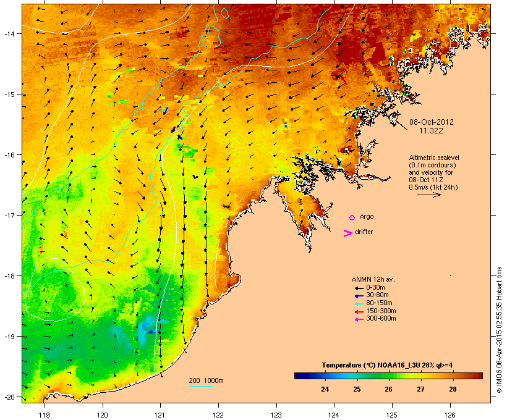
Task: Click the 150-300m depth label
Action: coord(381,311)
